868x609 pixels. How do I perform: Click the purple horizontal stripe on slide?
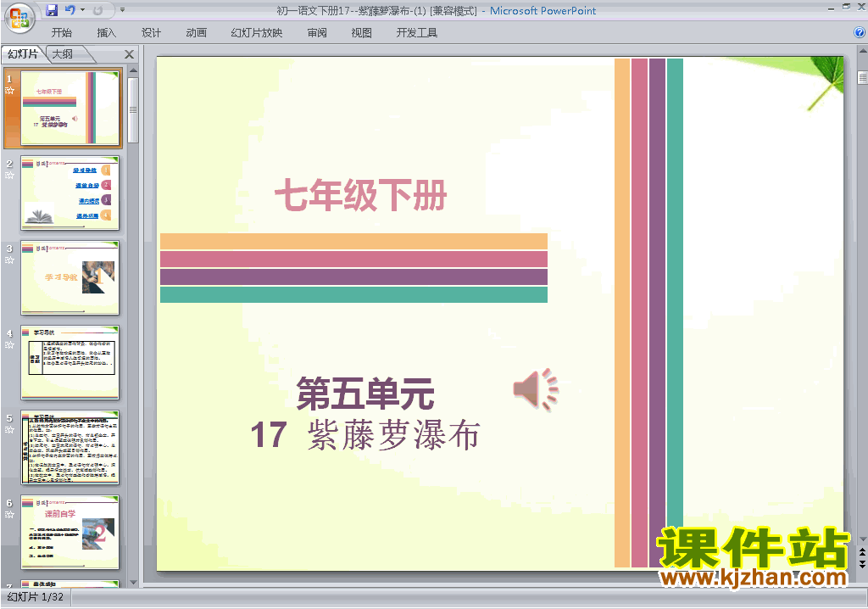353,277
